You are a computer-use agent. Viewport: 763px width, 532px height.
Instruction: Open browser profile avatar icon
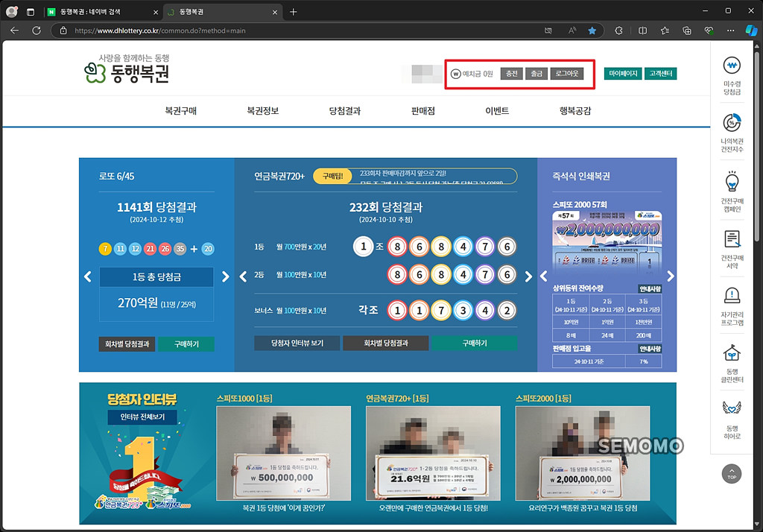click(12, 12)
